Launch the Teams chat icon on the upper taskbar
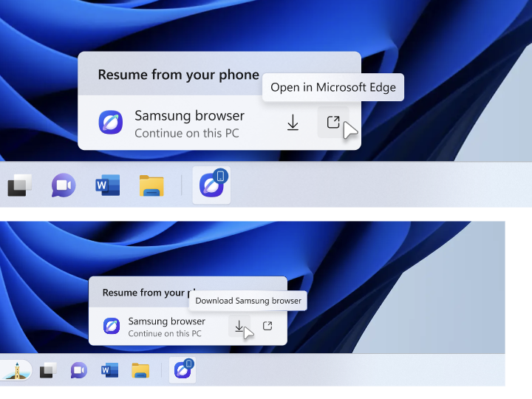The image size is (532, 399). 64,185
